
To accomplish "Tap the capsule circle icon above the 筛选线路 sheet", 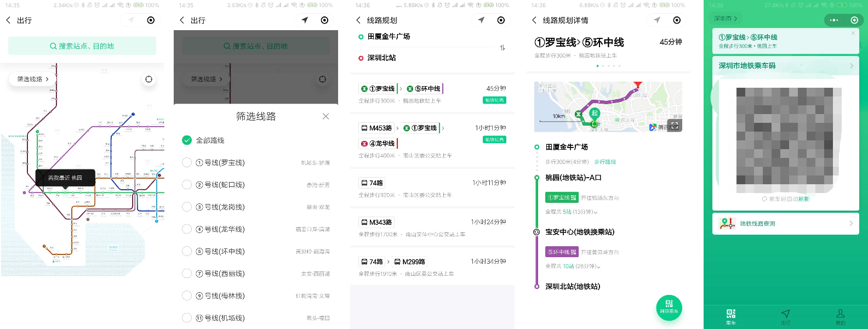I will [324, 20].
